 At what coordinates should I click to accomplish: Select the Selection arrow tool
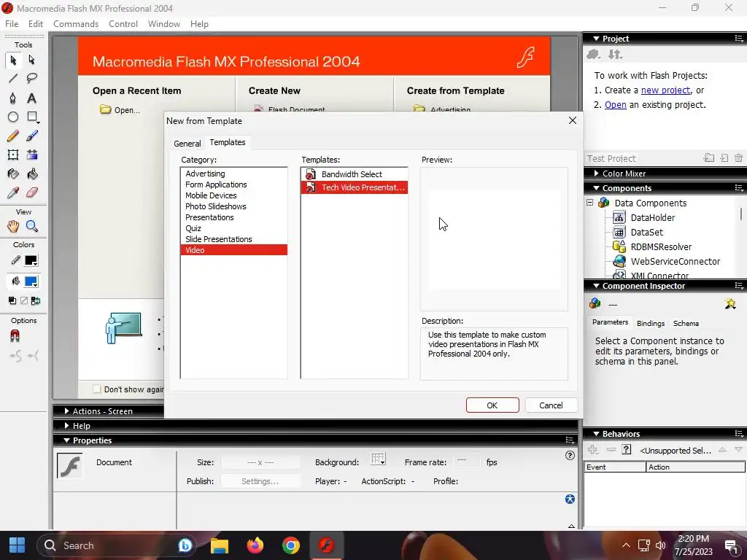[13, 60]
